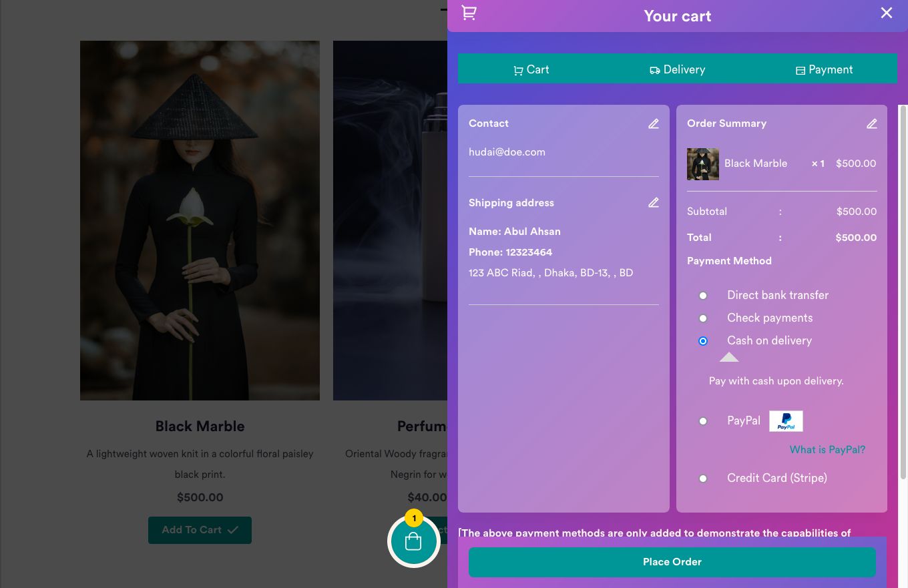Select Check payments payment method
The width and height of the screenshot is (908, 588).
pyautogui.click(x=703, y=318)
